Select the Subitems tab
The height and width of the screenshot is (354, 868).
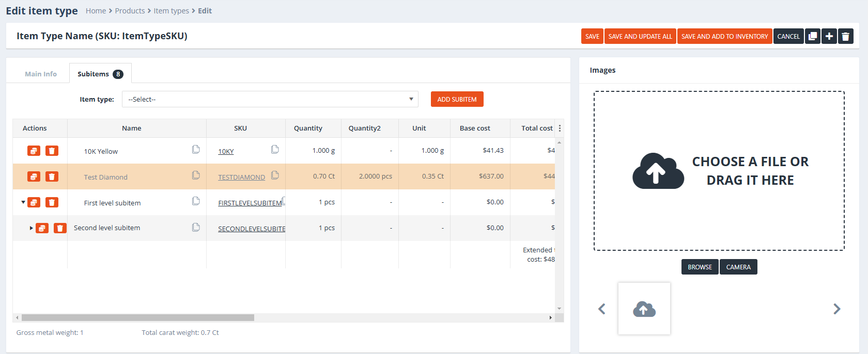tap(100, 74)
